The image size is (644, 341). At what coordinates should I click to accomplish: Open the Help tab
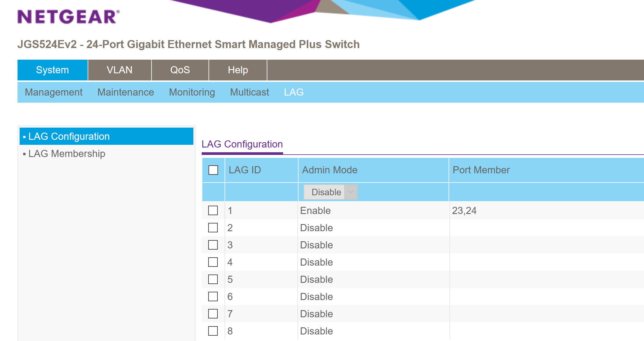click(x=238, y=70)
